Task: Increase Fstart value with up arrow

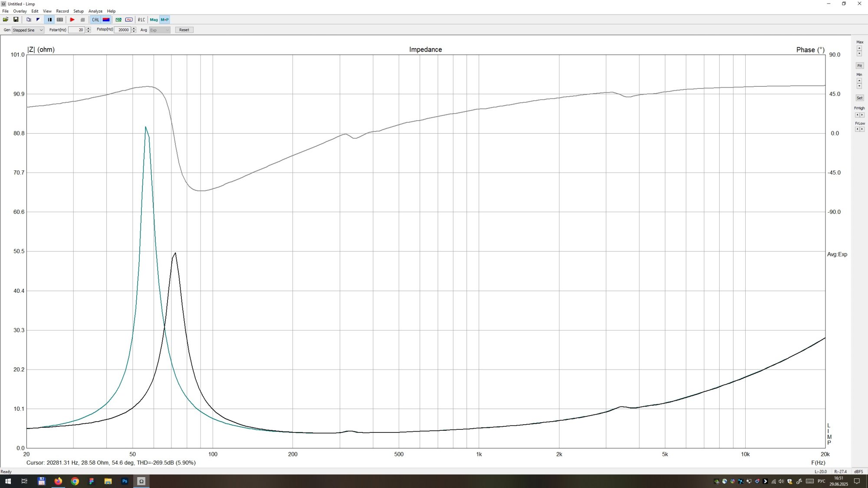Action: (89, 28)
